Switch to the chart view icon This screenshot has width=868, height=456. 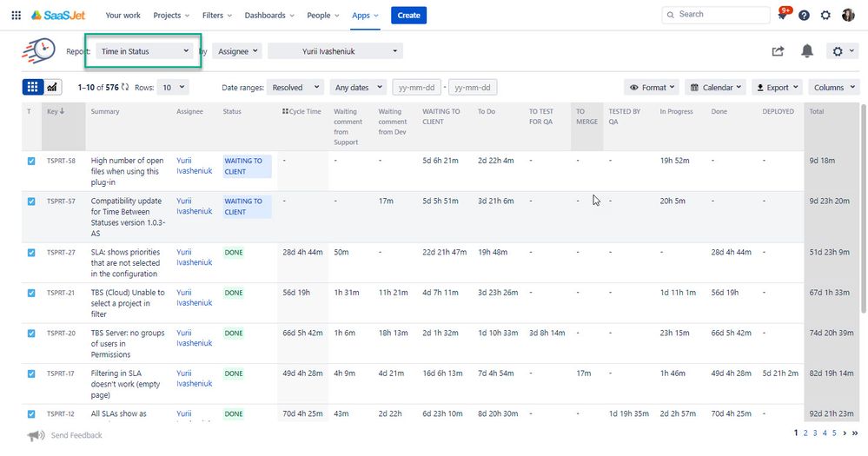(x=53, y=87)
